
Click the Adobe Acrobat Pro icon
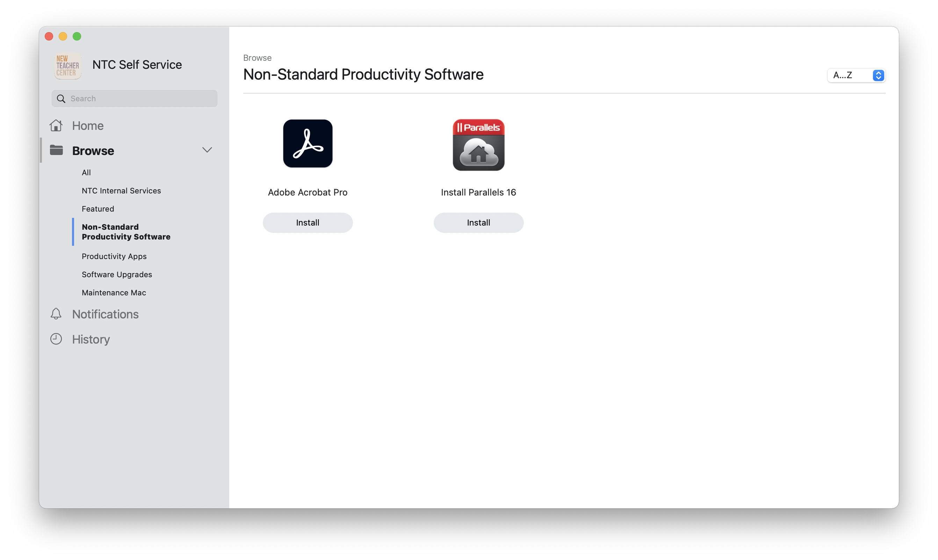308,143
